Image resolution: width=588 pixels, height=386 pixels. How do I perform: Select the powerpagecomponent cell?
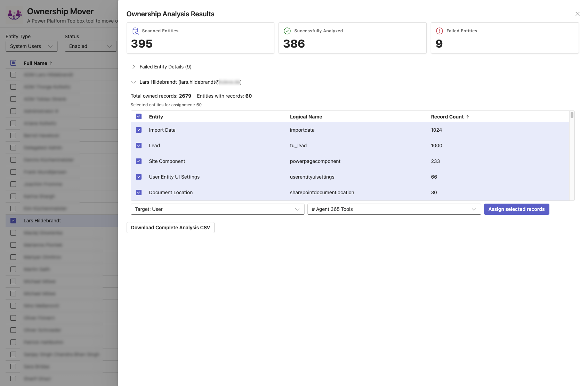click(315, 161)
